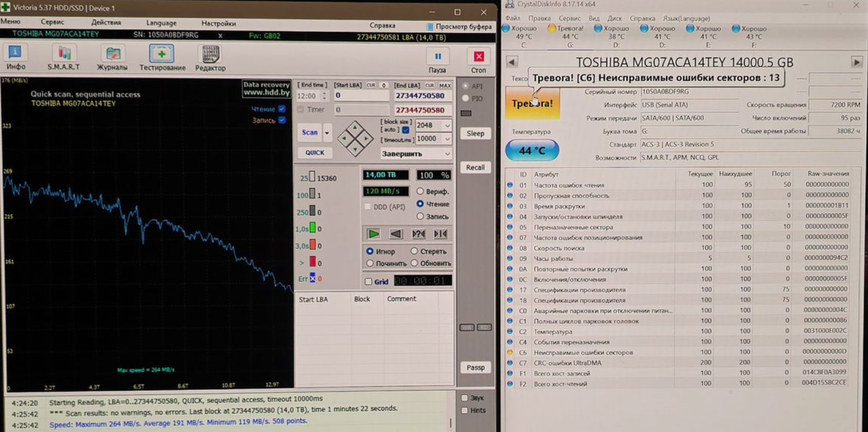Select the Вериф. radio button
Image resolution: width=868 pixels, height=432 pixels.
(x=420, y=191)
